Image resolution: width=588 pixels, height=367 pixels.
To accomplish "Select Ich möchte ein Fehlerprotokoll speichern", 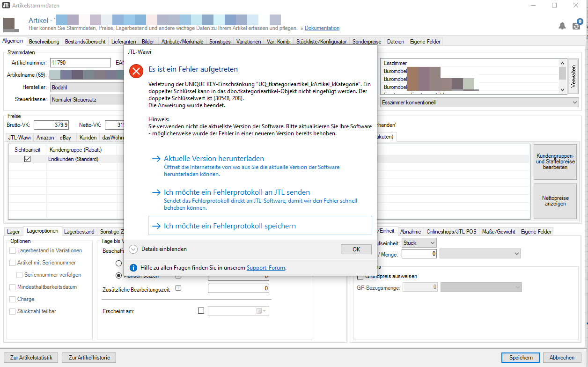I will [260, 226].
